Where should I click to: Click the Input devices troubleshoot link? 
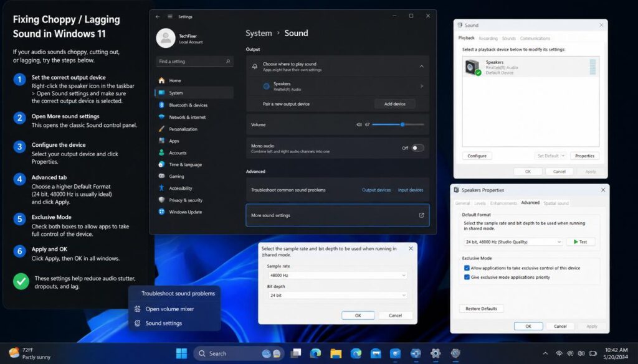(x=411, y=190)
